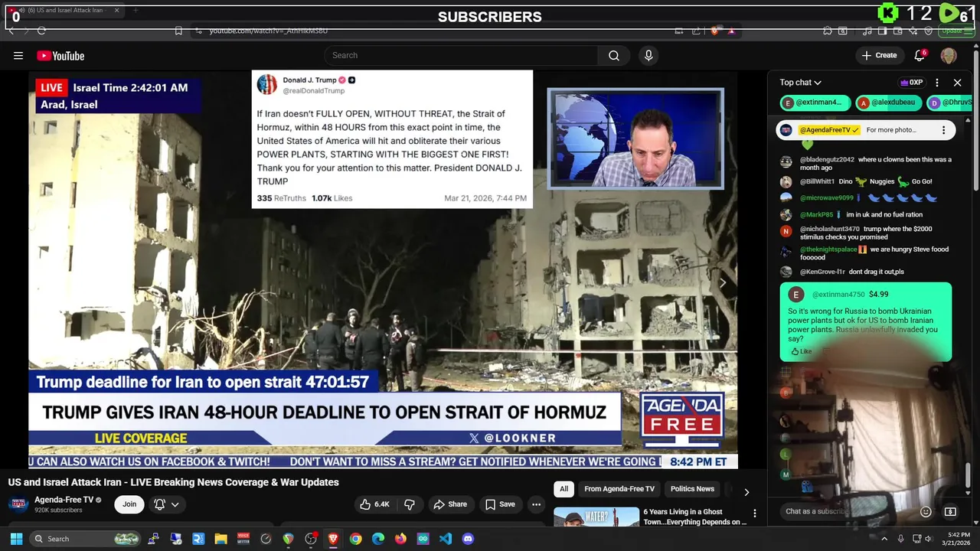The height and width of the screenshot is (551, 980).
Task: Open the 0XP chat points badge
Action: click(911, 83)
